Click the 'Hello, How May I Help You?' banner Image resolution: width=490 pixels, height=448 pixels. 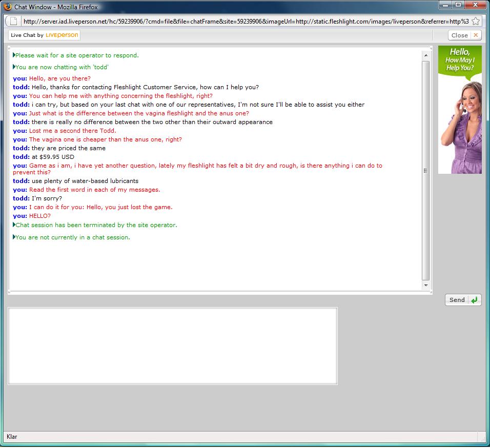(x=460, y=110)
